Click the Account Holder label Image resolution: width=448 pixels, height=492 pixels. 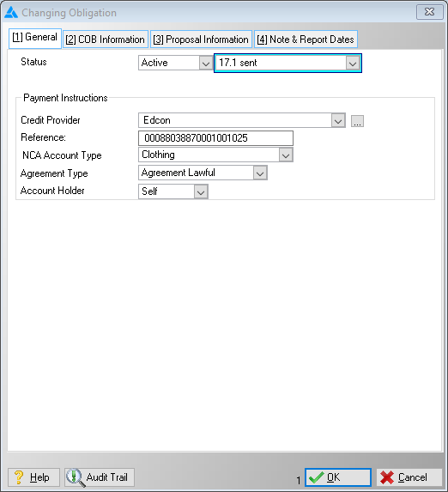click(52, 191)
